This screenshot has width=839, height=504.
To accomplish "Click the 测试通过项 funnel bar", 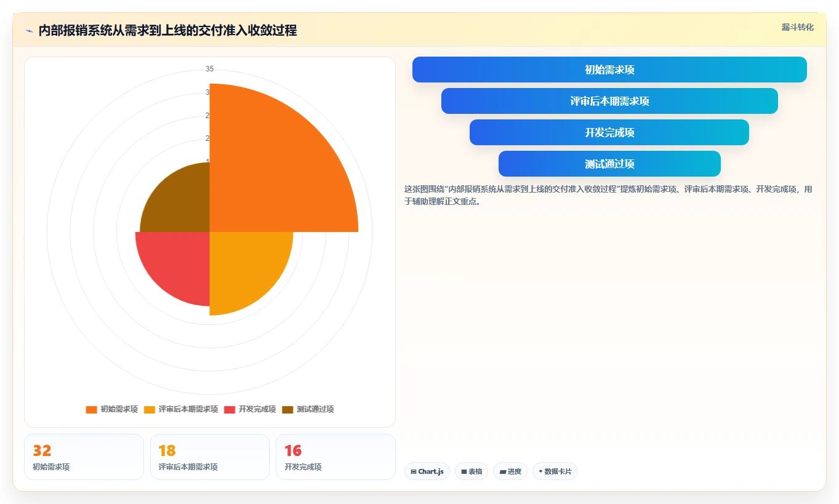I will (609, 164).
